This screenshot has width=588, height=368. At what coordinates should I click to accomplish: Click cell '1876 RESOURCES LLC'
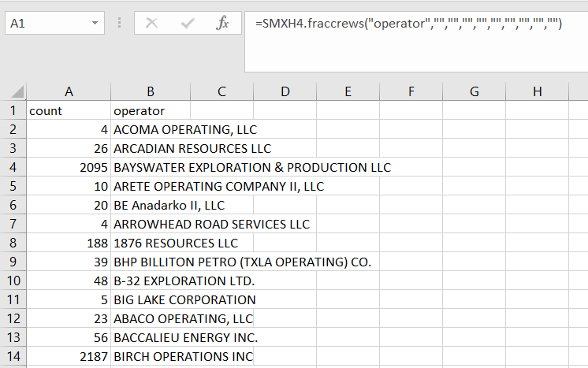[176, 243]
